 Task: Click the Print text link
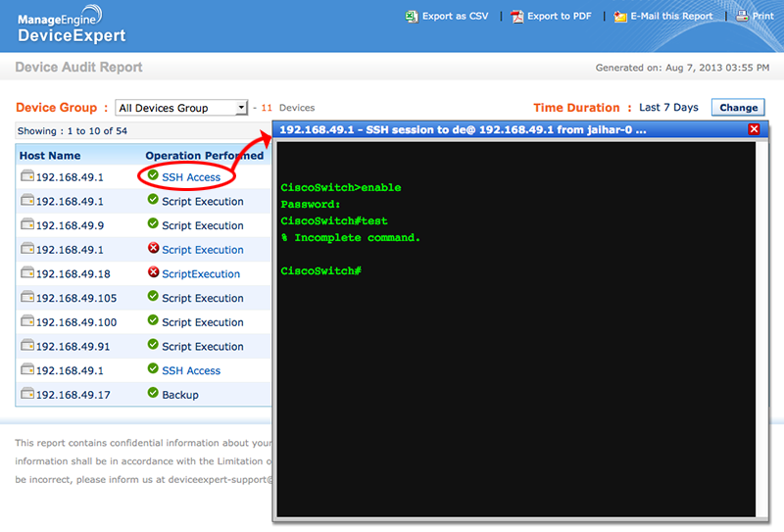[763, 16]
